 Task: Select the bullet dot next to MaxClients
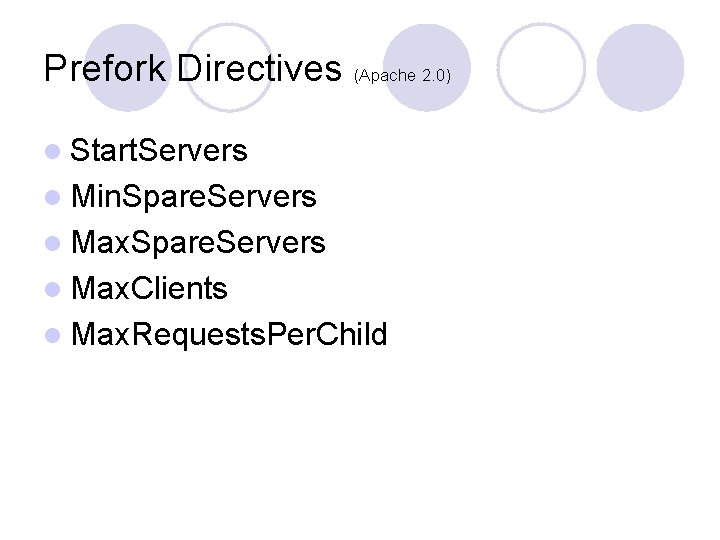pyautogui.click(x=53, y=289)
